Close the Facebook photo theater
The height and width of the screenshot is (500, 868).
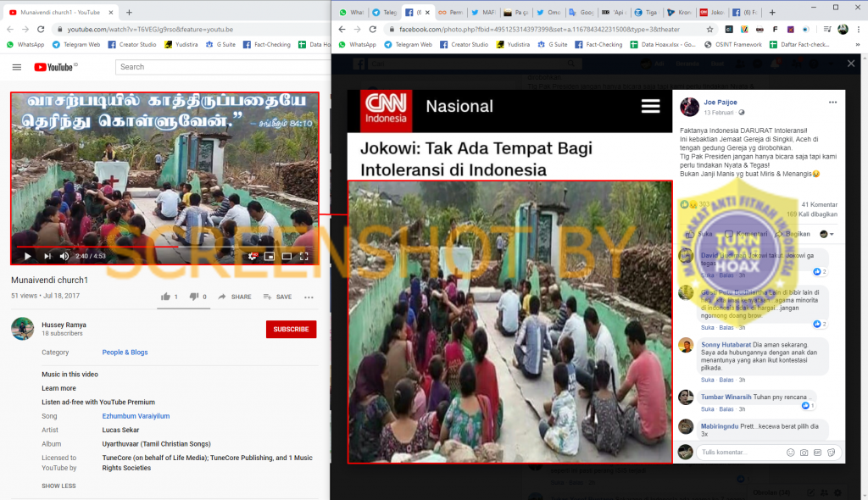point(851,64)
